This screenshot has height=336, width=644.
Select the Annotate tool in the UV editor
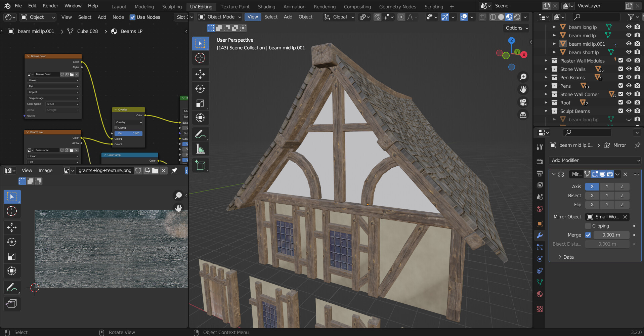click(x=12, y=287)
